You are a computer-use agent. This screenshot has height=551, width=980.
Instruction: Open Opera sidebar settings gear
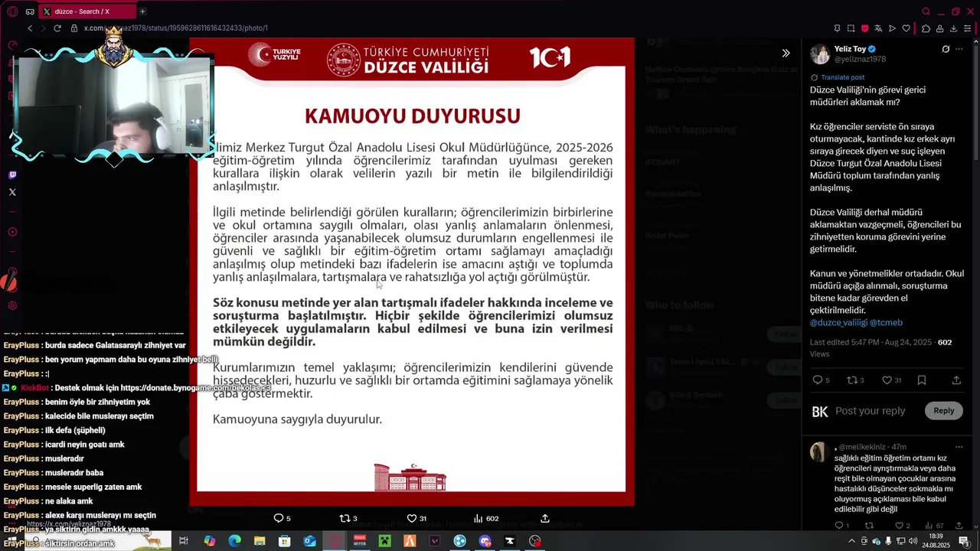click(x=12, y=305)
